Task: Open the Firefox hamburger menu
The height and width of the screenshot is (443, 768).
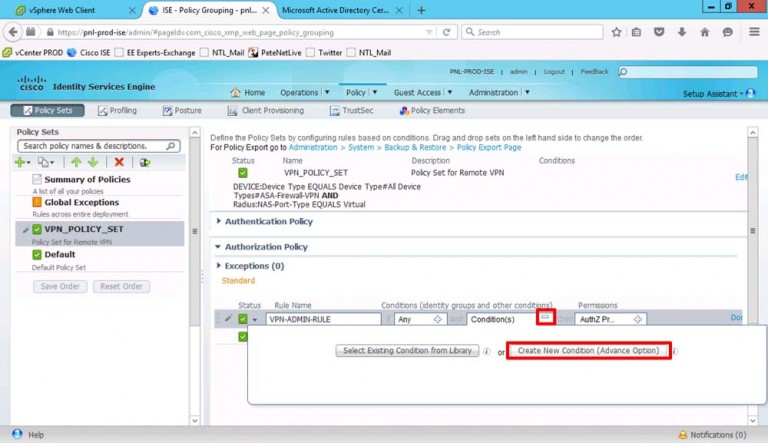Action: pyautogui.click(x=754, y=32)
